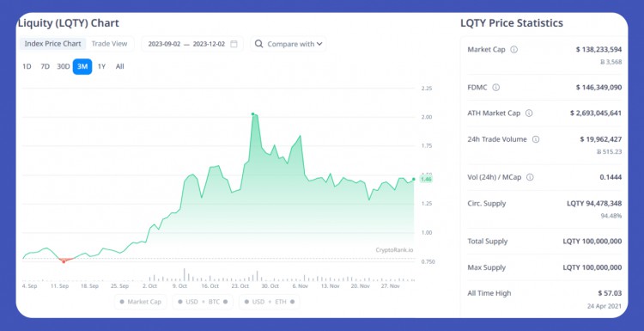
Task: Select the All time range
Action: [x=119, y=66]
